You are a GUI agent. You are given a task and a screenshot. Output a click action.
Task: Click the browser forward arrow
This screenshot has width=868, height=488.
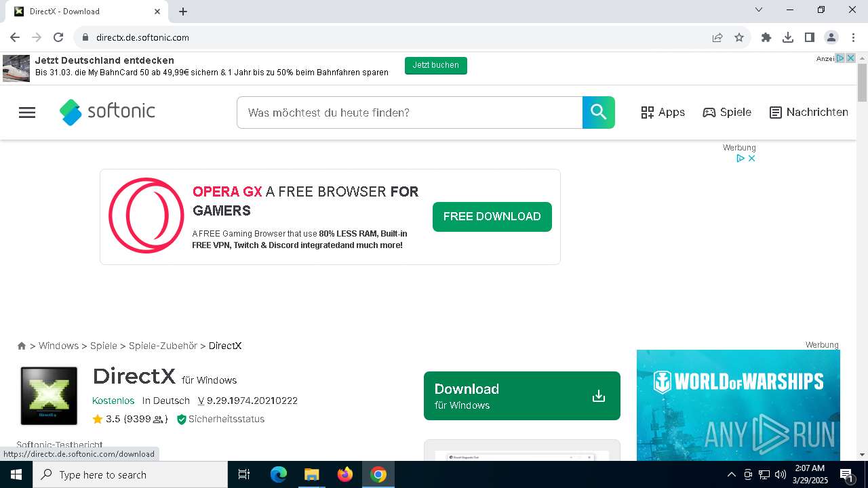click(x=37, y=37)
